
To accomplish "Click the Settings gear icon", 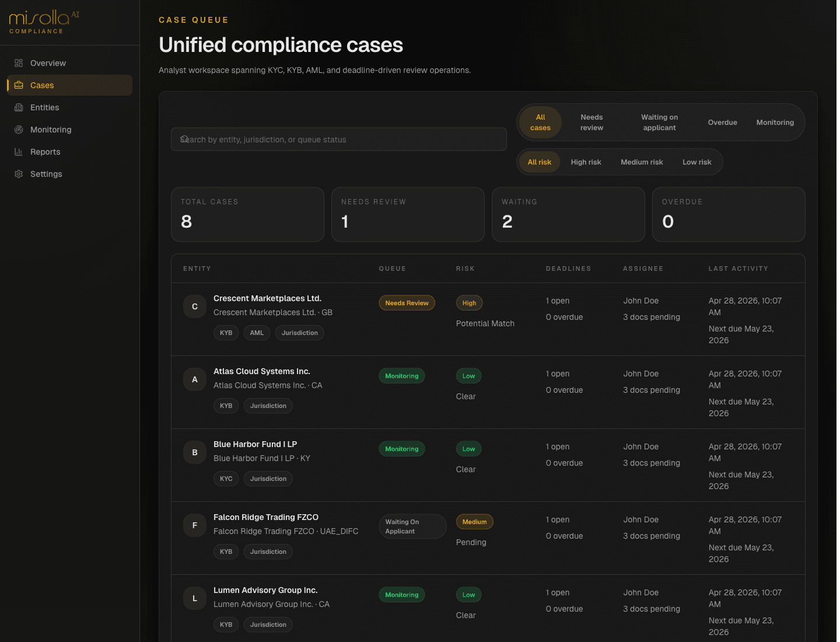I will (x=19, y=174).
